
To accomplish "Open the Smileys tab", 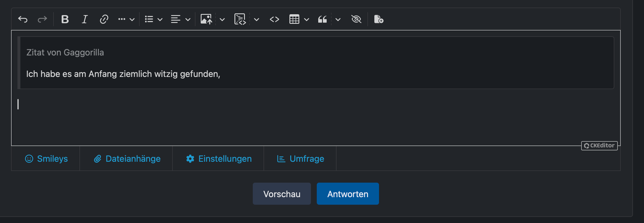I will pyautogui.click(x=46, y=159).
